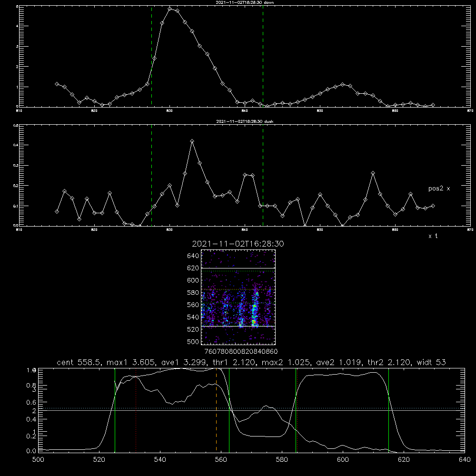Click the 560 y-axis label beside the spectrogram
Viewport: 476px width, 476px height.
pos(193,305)
